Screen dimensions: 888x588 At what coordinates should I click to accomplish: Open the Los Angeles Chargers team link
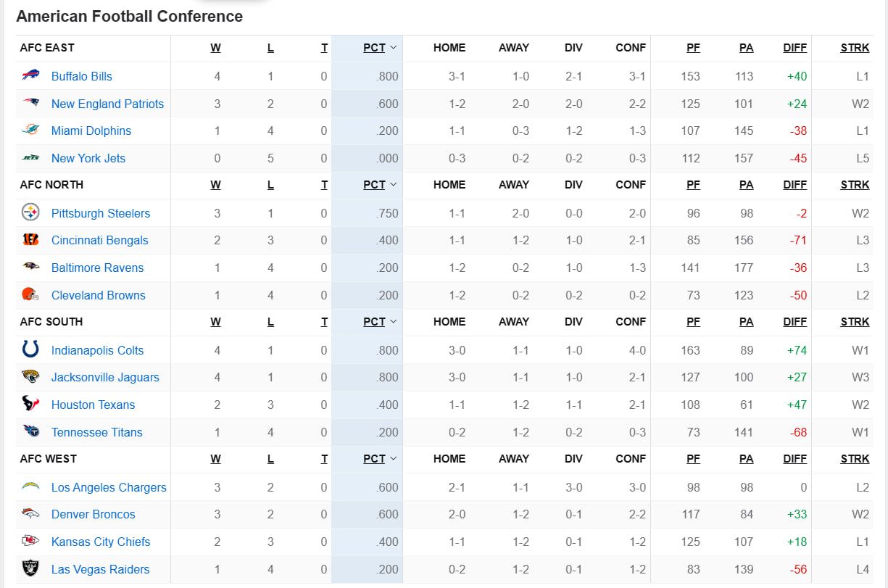tap(109, 487)
